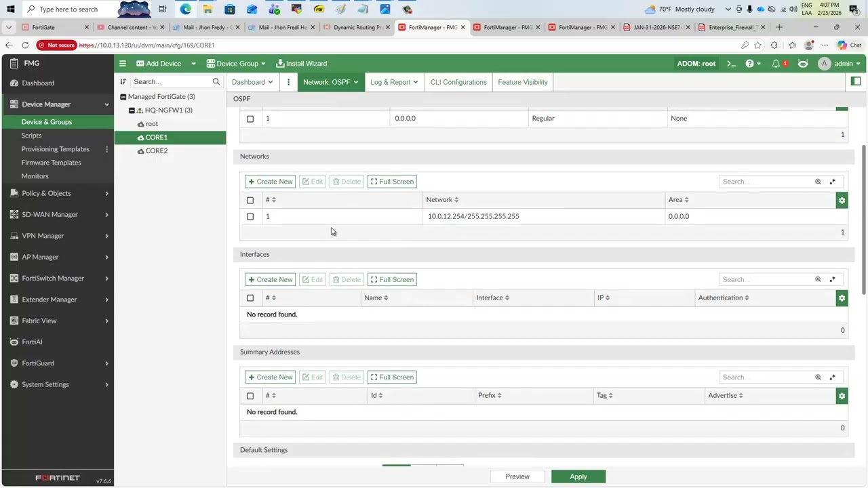Open Networks table column settings gear
868x488 pixels.
(x=842, y=200)
